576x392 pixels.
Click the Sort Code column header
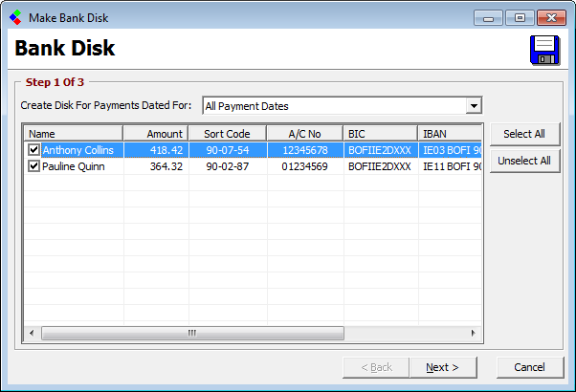tap(227, 134)
